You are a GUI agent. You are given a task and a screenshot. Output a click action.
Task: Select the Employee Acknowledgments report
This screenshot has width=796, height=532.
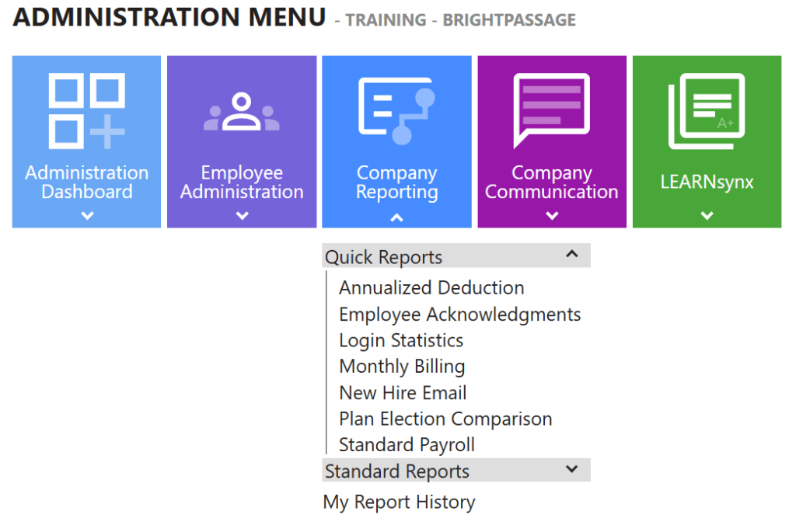(x=459, y=314)
